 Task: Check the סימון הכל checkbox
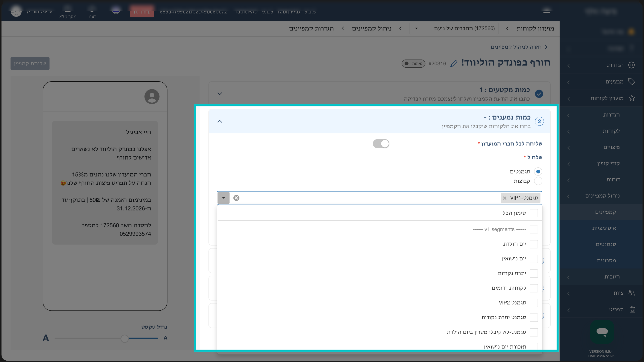534,213
